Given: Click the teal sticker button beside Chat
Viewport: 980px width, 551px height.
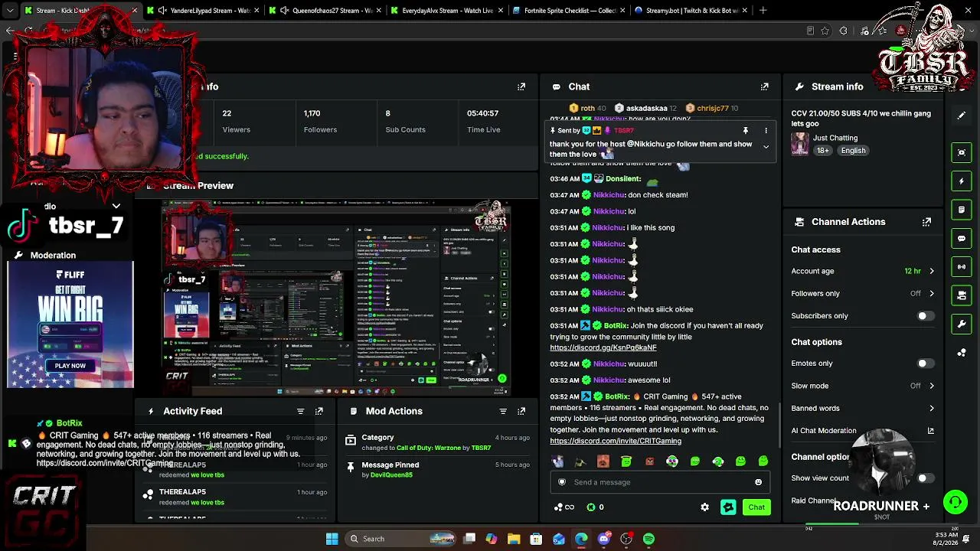Looking at the screenshot, I should click(x=728, y=507).
